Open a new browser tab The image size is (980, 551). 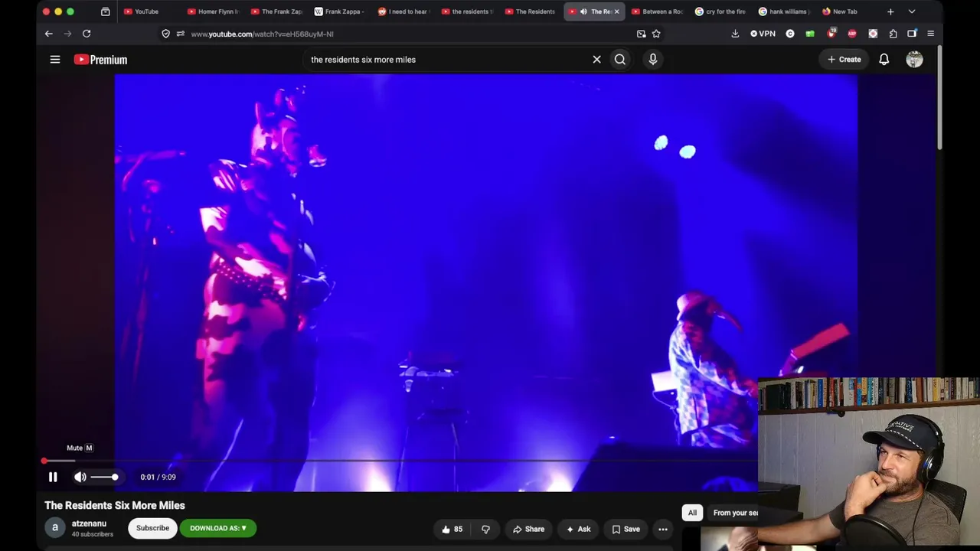tap(890, 11)
